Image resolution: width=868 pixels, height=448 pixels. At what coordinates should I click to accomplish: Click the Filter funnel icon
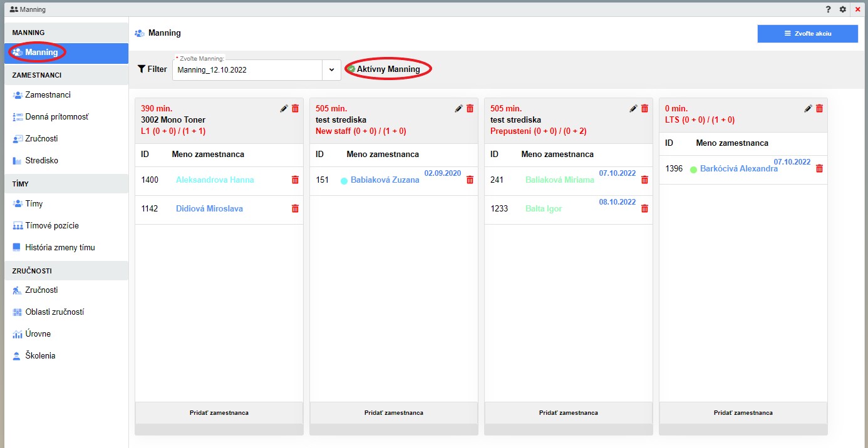click(142, 69)
